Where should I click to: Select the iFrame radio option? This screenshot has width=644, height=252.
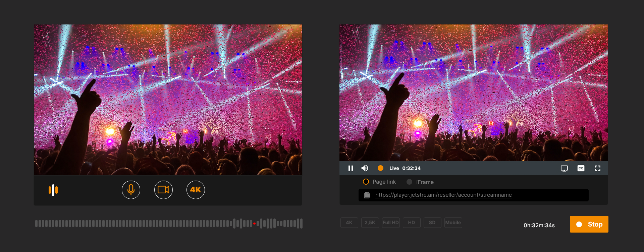(409, 182)
